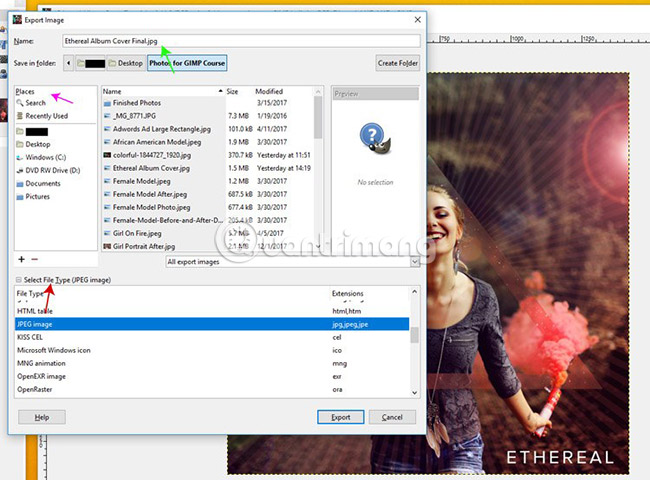Click file type list scroll down arrow
The image size is (650, 480).
pyautogui.click(x=415, y=392)
